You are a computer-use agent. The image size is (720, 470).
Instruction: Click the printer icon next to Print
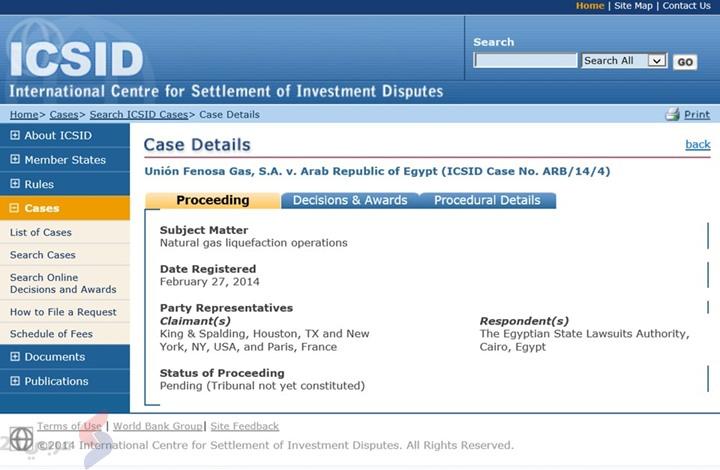(x=672, y=115)
